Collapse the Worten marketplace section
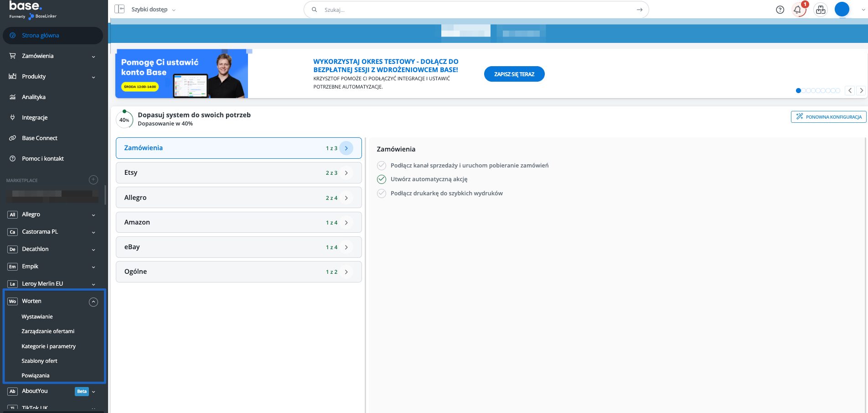 93,302
